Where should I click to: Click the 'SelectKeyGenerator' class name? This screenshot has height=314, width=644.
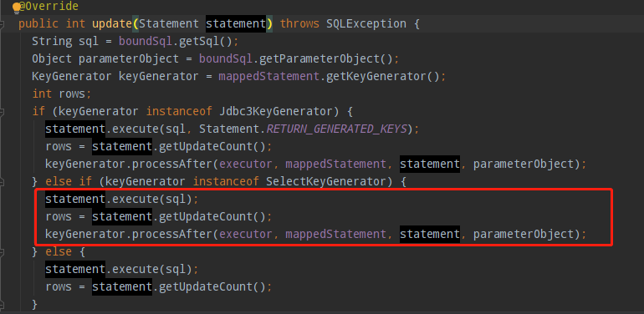point(325,181)
